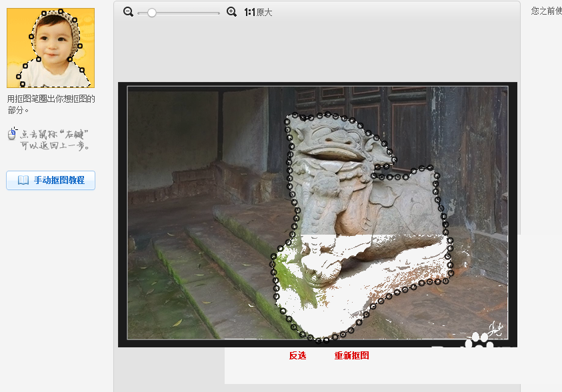The height and width of the screenshot is (392, 562).
Task: Click the zoom slider handle
Action: [151, 13]
